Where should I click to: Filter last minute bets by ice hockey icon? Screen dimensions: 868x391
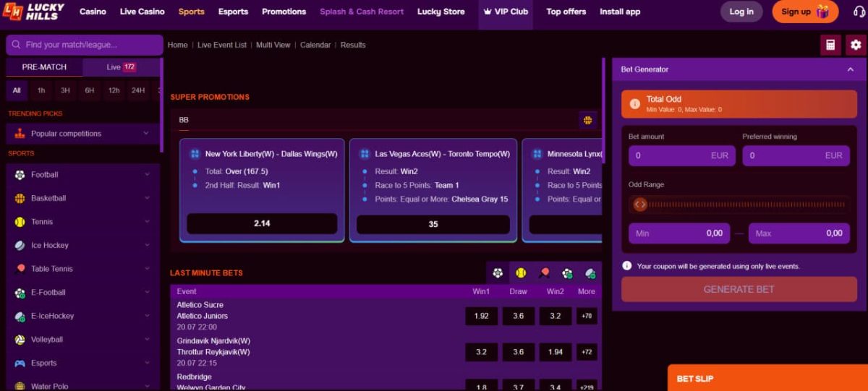[x=590, y=273]
